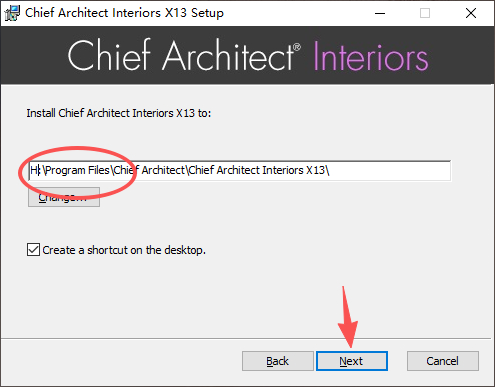Click the Chief Architect logo in banner
Viewport: 495px width, 387px height.
click(184, 55)
